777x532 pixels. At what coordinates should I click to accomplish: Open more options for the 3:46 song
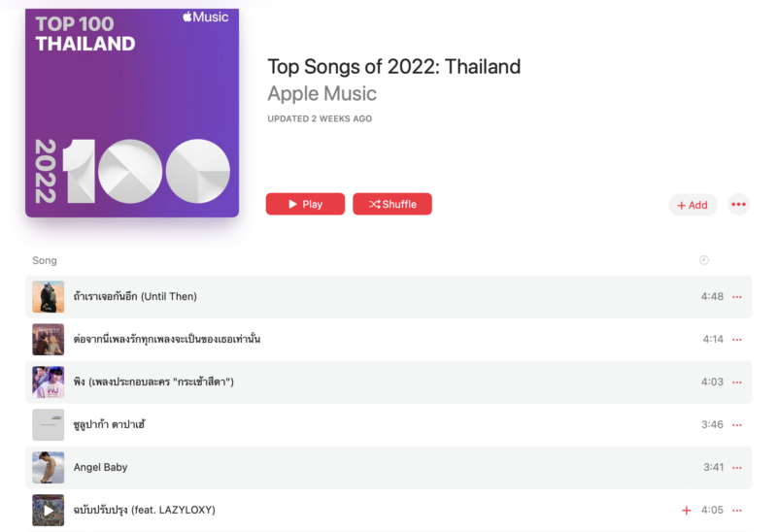pos(737,425)
